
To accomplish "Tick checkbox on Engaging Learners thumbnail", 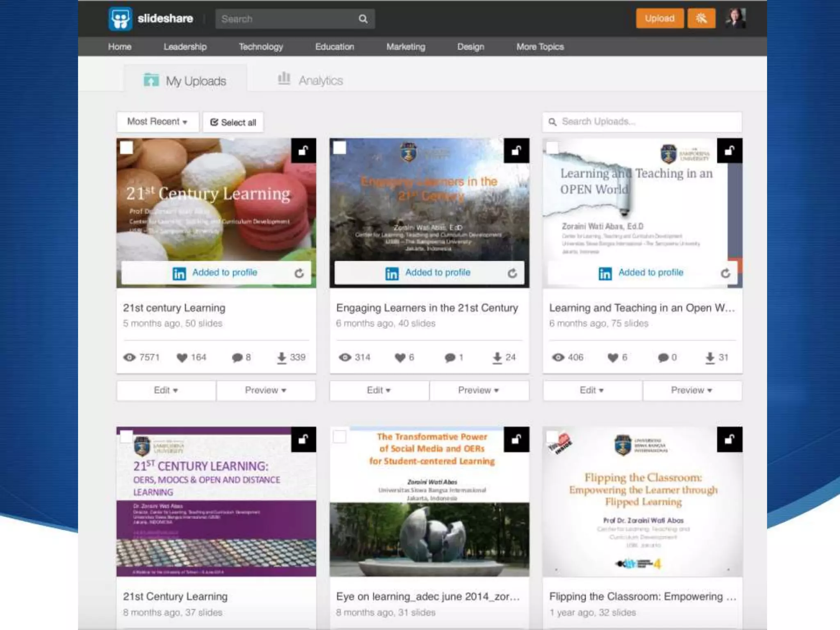I will 340,148.
